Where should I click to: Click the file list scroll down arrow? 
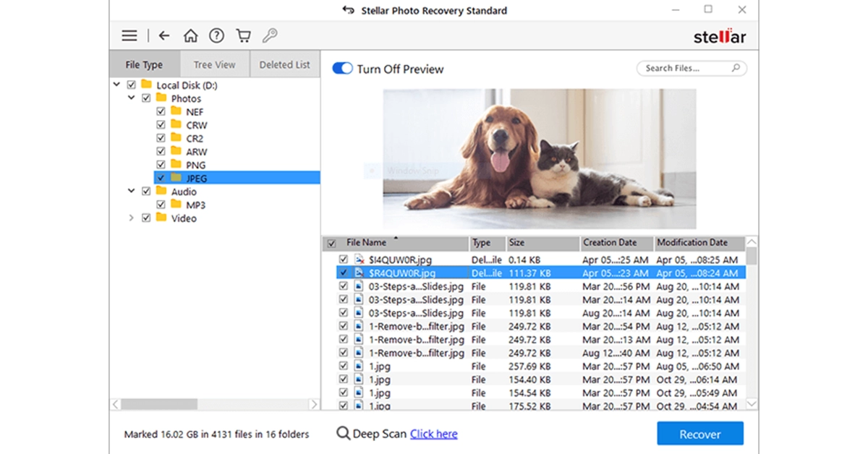click(x=752, y=405)
